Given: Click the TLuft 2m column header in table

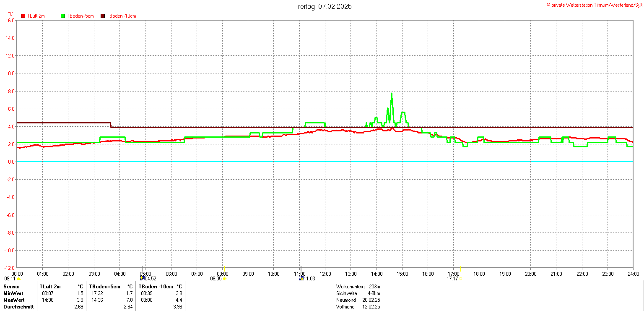Looking at the screenshot, I should (x=50, y=287).
